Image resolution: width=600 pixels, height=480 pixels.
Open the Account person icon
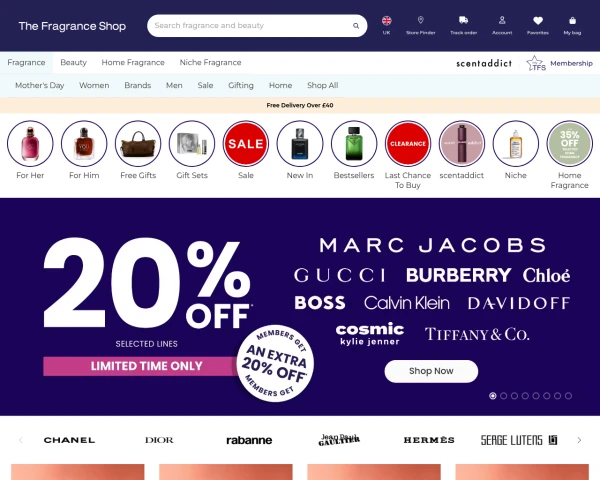pyautogui.click(x=502, y=20)
